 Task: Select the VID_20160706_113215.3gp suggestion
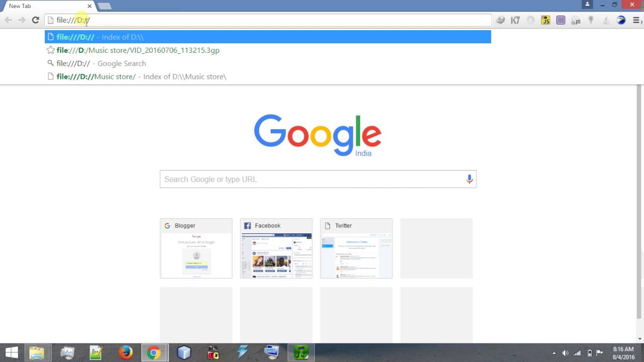[x=268, y=50]
